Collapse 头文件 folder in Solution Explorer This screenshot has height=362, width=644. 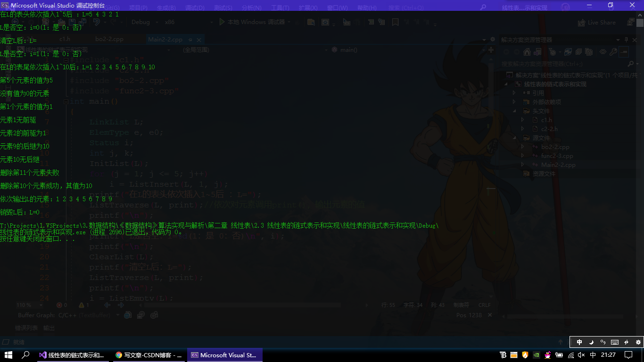[x=514, y=111]
